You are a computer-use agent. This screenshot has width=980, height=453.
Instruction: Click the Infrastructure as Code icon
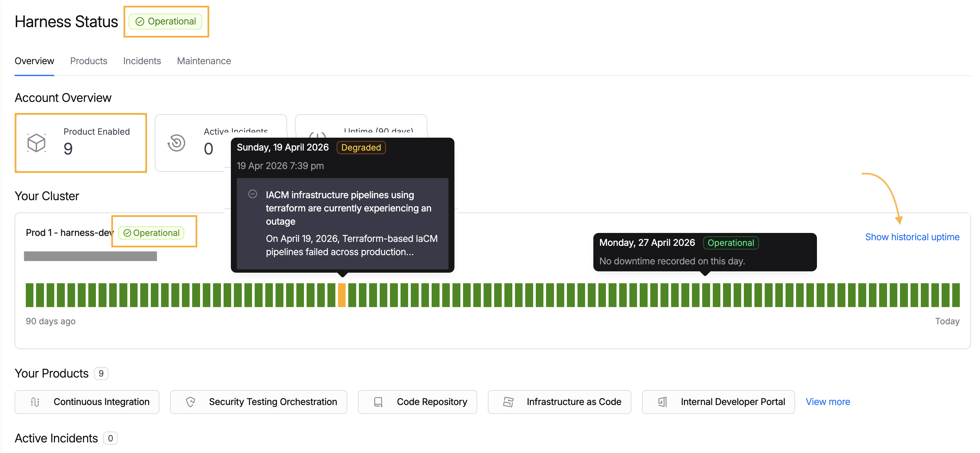[508, 402]
